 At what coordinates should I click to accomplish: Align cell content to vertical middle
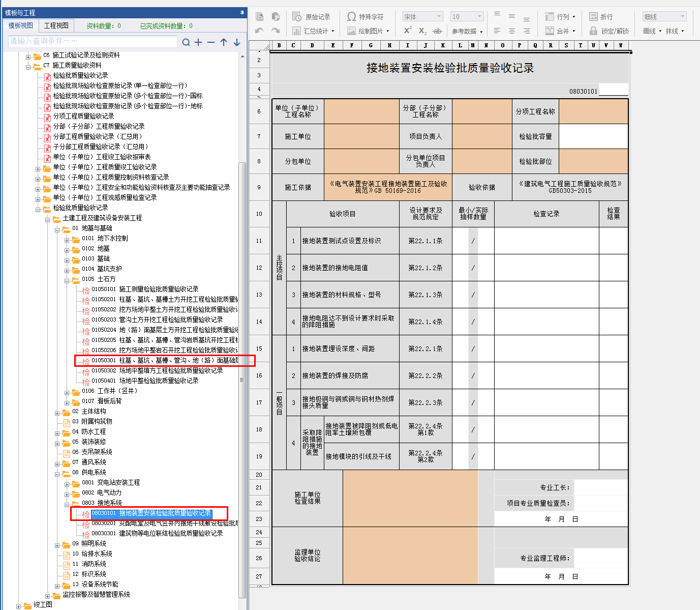(512, 17)
